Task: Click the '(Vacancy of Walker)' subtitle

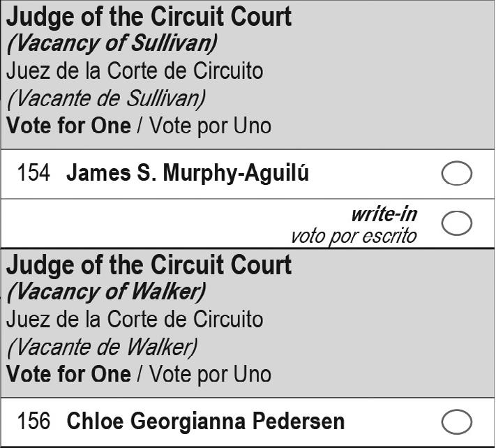Action: [106, 292]
